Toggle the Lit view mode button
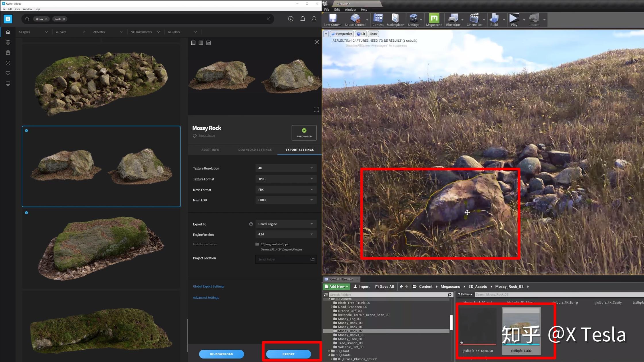The width and height of the screenshot is (644, 362). click(361, 34)
